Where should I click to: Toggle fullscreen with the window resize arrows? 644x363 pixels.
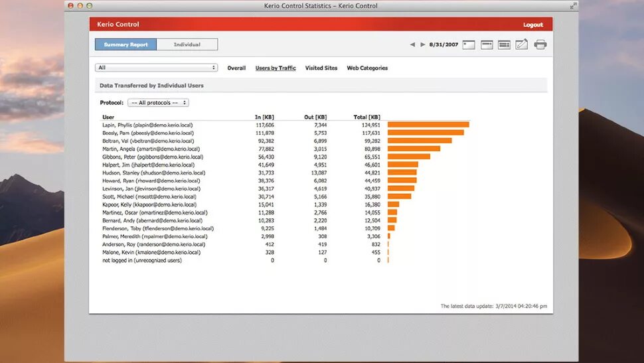574,5
